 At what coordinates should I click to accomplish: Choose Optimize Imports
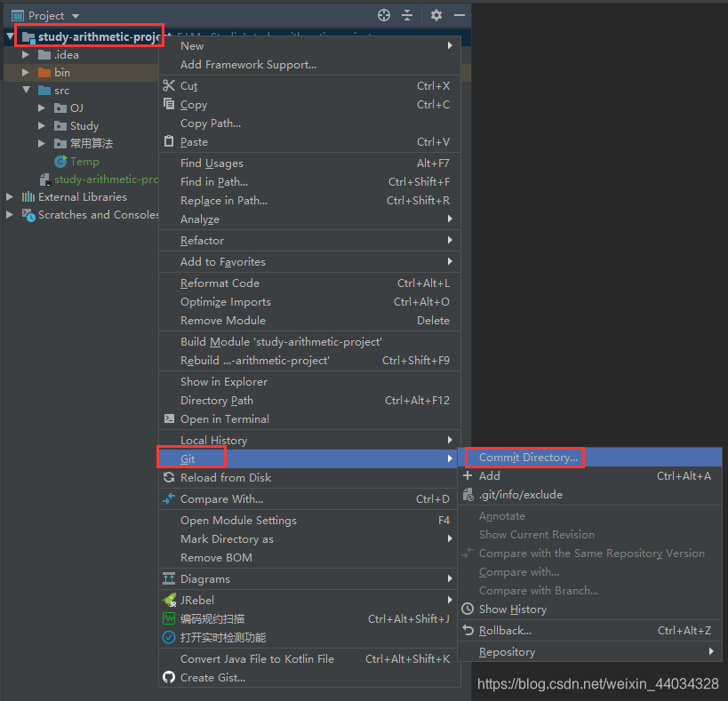pyautogui.click(x=309, y=301)
